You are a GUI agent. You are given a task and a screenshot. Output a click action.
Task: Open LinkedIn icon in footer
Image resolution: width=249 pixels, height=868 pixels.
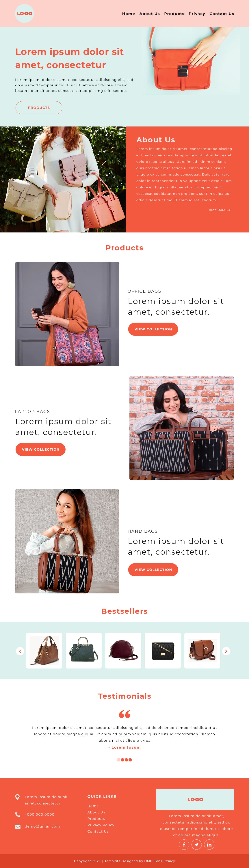coord(209,844)
